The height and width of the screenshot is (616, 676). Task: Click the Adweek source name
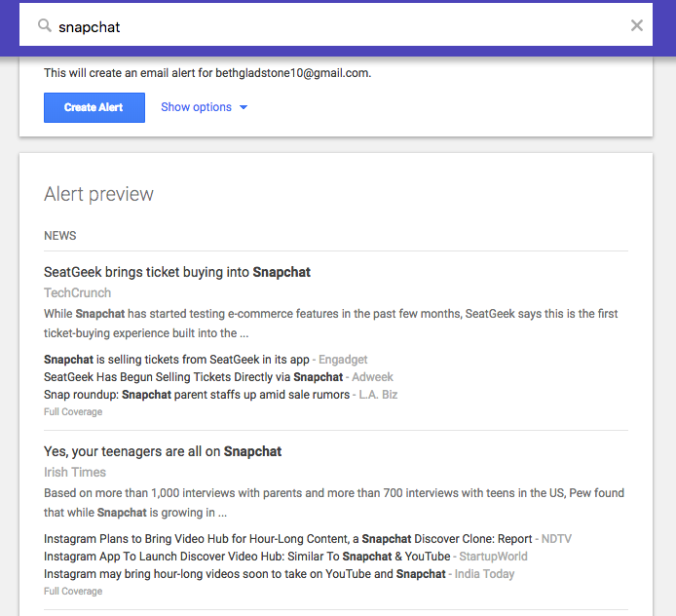[372, 377]
